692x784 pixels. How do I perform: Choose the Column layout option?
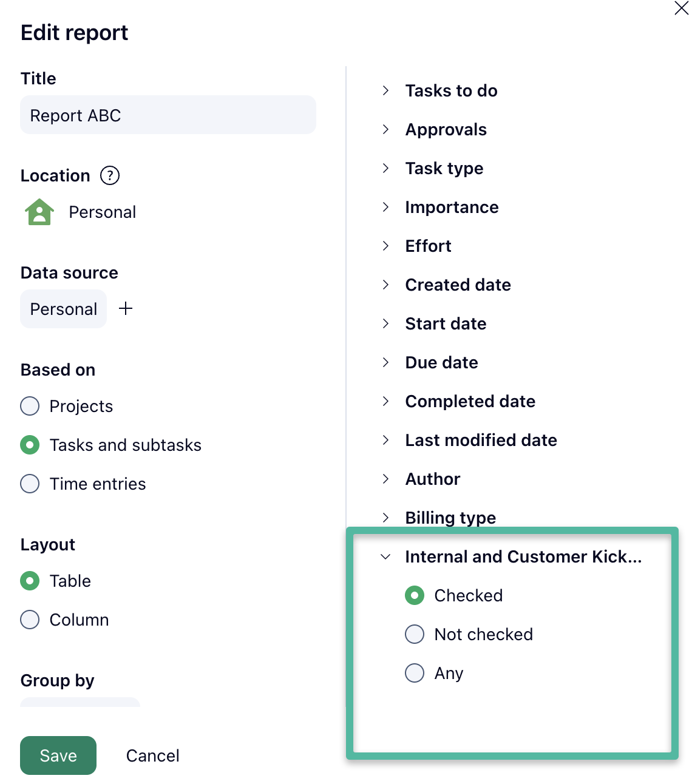coord(30,620)
